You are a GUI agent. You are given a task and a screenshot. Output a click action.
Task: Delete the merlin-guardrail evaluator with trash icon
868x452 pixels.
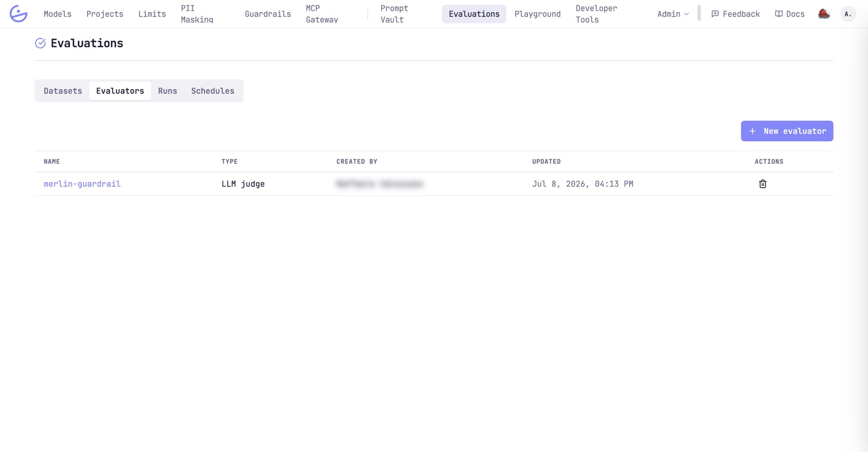point(762,184)
